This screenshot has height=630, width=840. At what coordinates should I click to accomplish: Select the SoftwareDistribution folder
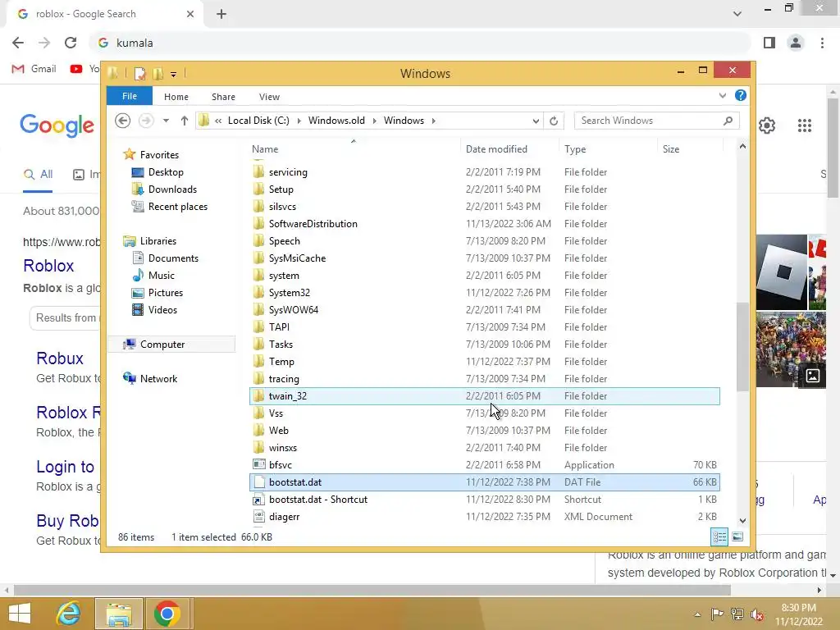pyautogui.click(x=484, y=224)
